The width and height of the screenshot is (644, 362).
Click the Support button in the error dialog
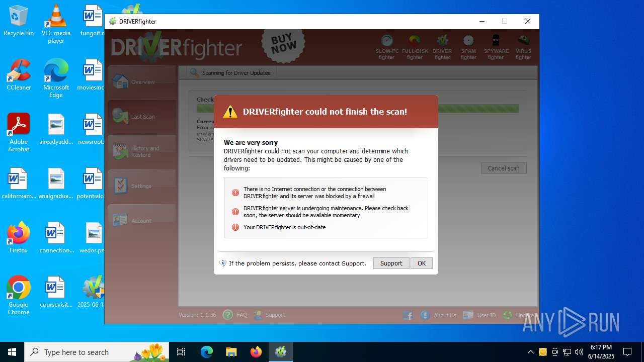(391, 263)
